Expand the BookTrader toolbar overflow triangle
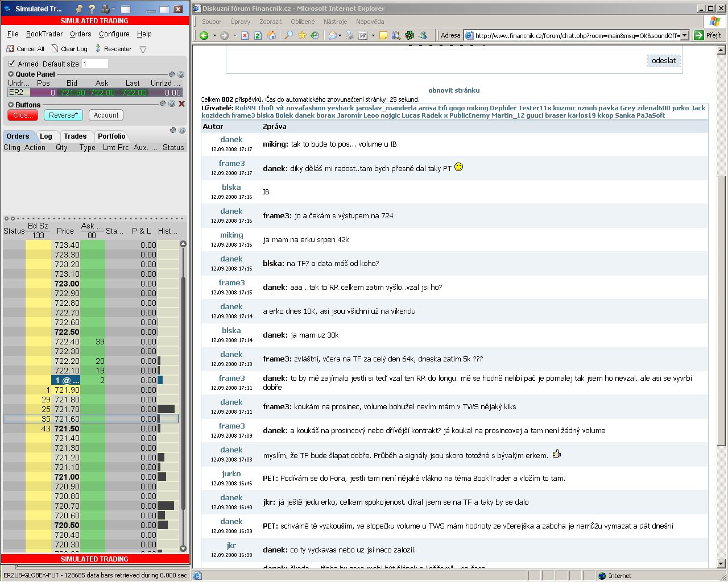 (x=143, y=49)
